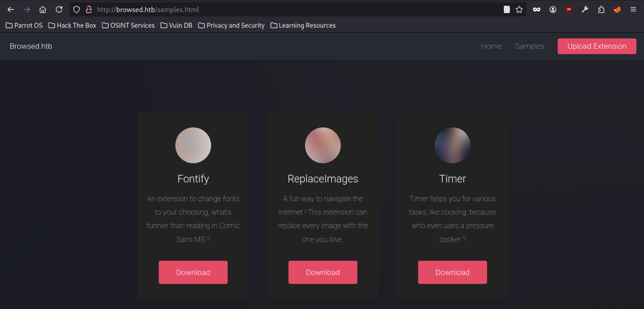Open the Firefox account profile icon
This screenshot has width=644, height=309.
point(553,9)
